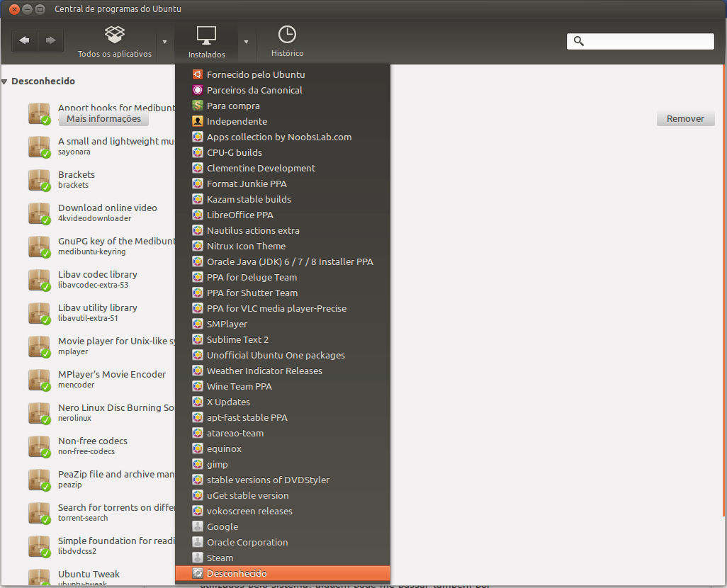
Task: Click the back navigation arrow
Action: [x=25, y=41]
